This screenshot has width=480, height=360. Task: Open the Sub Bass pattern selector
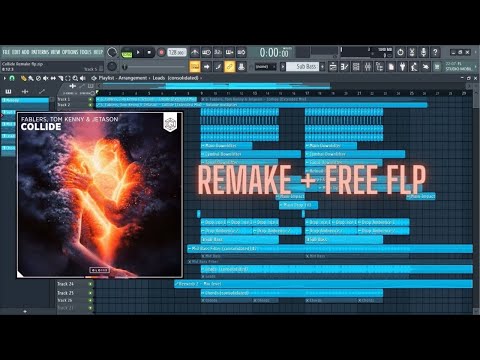(x=302, y=67)
